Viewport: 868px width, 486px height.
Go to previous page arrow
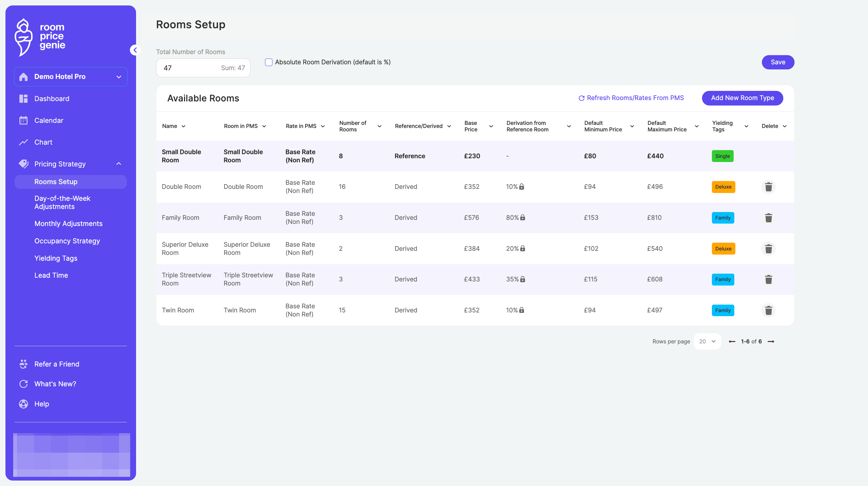point(732,341)
